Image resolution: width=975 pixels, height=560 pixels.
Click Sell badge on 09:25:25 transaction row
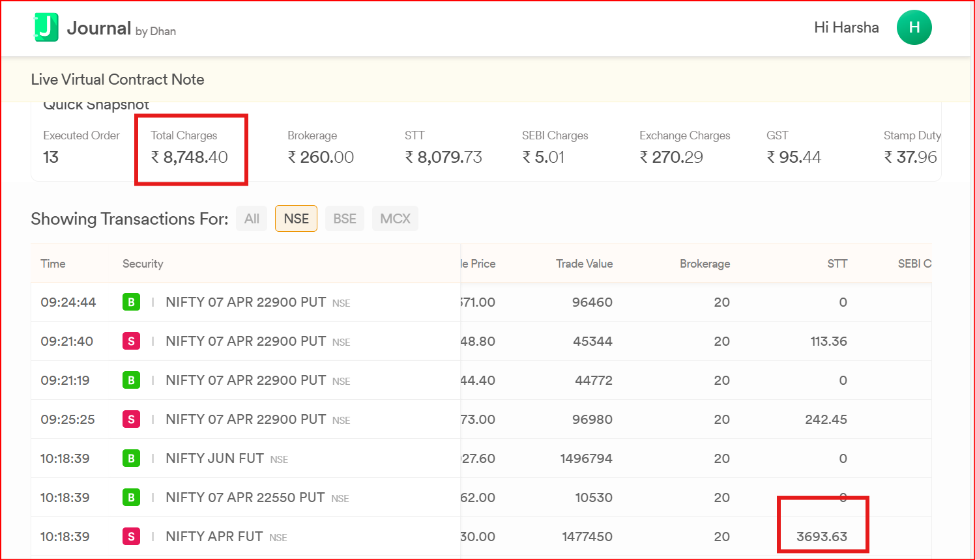(131, 419)
